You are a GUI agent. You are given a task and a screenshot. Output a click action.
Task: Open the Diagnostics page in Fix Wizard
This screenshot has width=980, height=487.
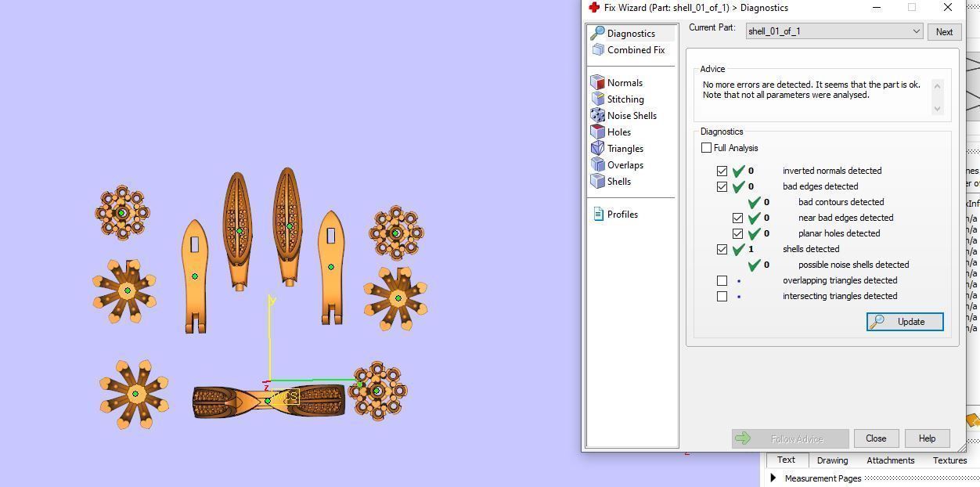coord(631,33)
